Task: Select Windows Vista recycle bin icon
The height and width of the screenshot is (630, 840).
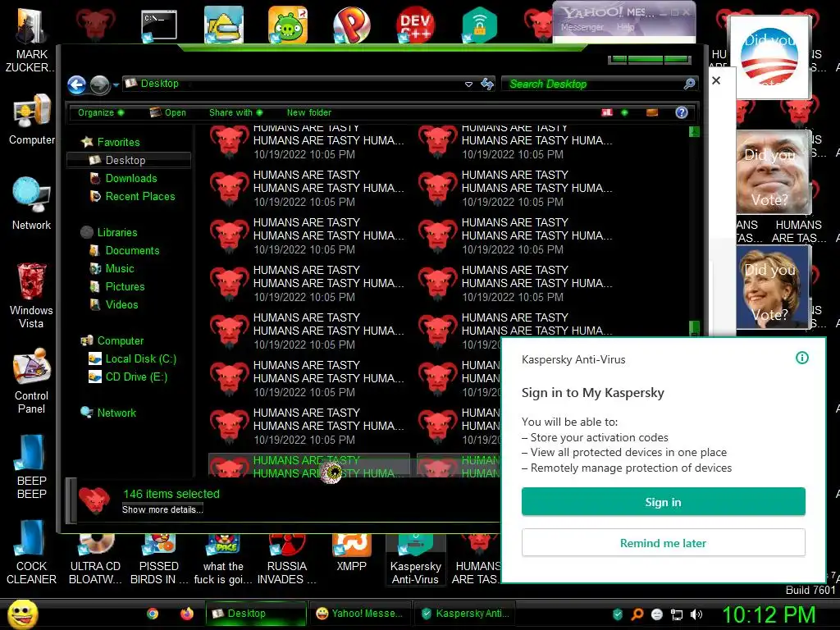Action: pos(32,294)
